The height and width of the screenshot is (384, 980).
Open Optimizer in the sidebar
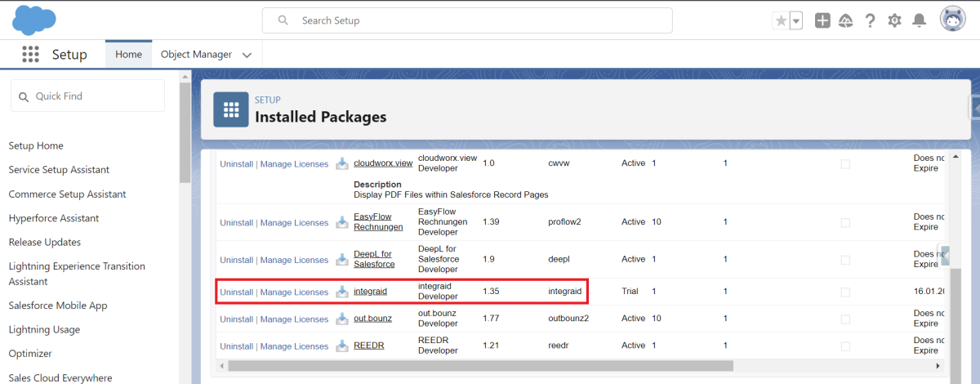point(30,354)
